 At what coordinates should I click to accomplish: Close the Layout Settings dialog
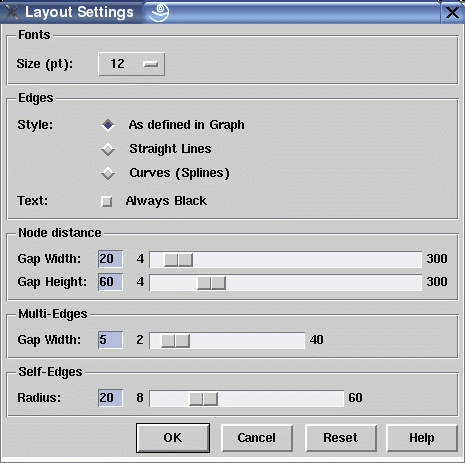click(452, 13)
